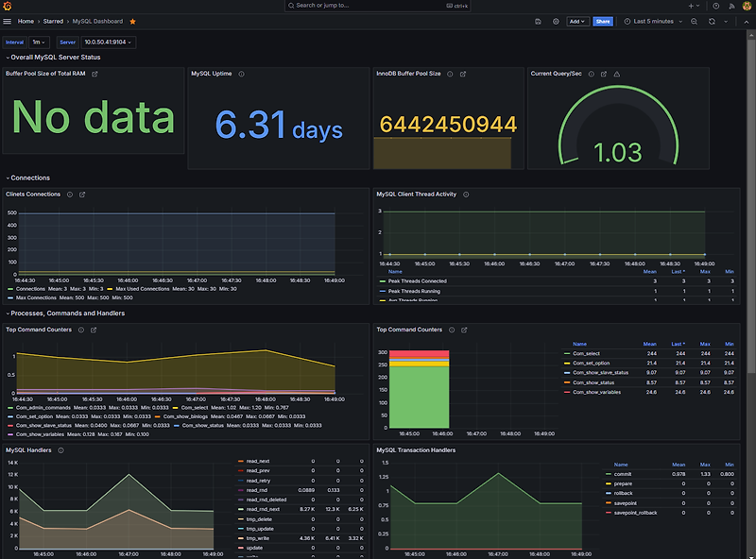Refresh the dashboard using the refresh icon
Screen dimensions: 756x559
coord(710,21)
